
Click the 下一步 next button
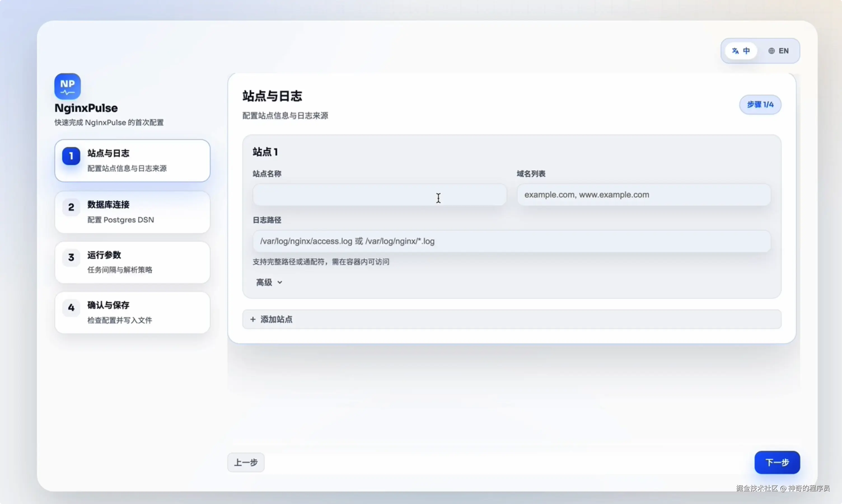[777, 462]
